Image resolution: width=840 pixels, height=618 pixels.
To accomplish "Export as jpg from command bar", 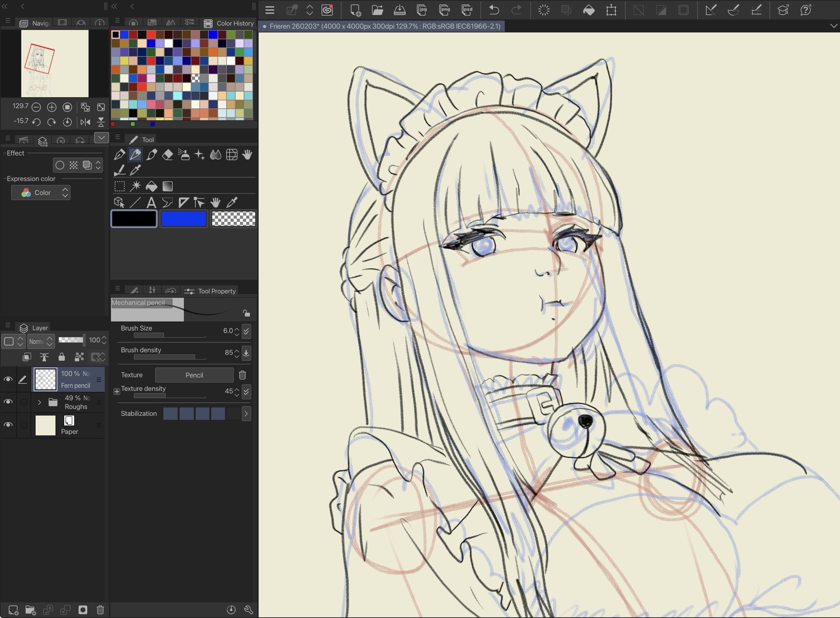I will click(x=422, y=10).
